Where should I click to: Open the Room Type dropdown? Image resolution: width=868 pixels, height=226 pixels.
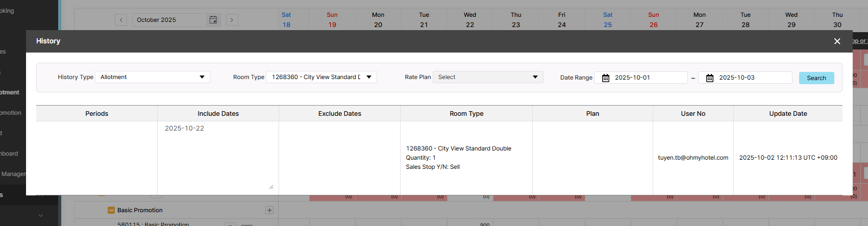click(x=321, y=77)
